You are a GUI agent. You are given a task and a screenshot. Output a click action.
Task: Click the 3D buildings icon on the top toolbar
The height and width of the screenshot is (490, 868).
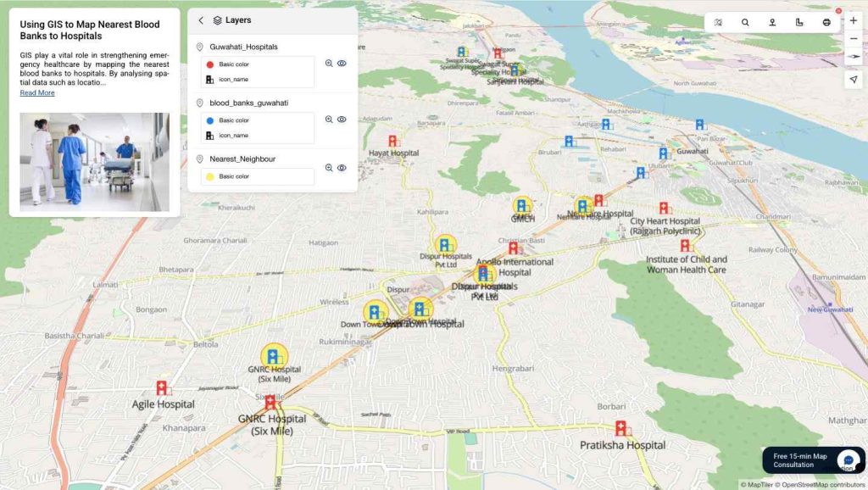tap(799, 23)
